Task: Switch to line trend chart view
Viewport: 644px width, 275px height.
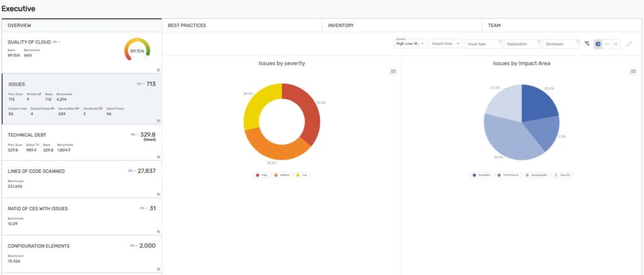Action: click(x=607, y=43)
